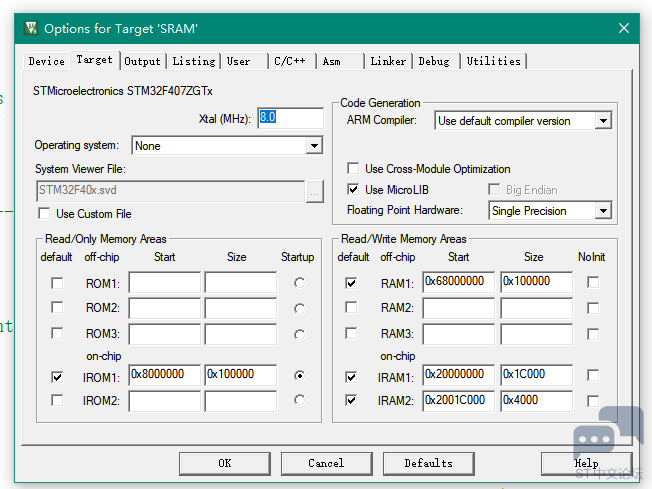Open the ARM Compiler version dropdown
652x489 pixels.
[x=602, y=121]
